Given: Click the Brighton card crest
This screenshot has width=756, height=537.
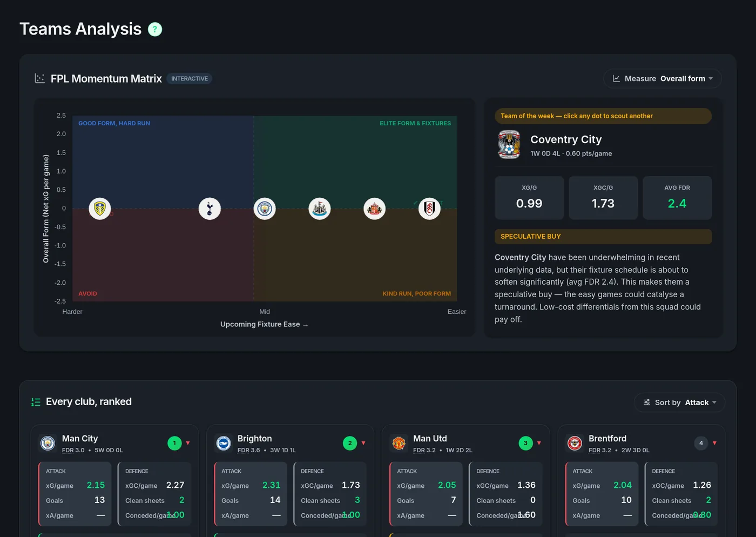Looking at the screenshot, I should tap(224, 444).
